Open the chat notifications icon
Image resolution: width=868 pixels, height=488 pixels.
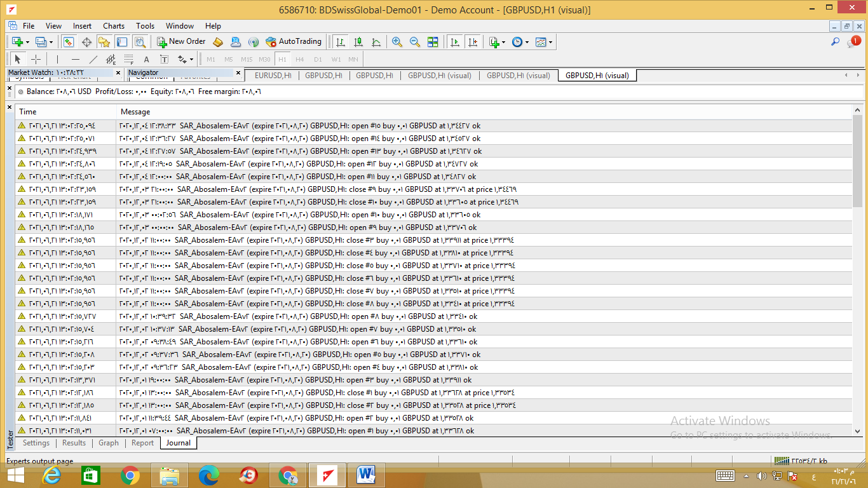[853, 42]
